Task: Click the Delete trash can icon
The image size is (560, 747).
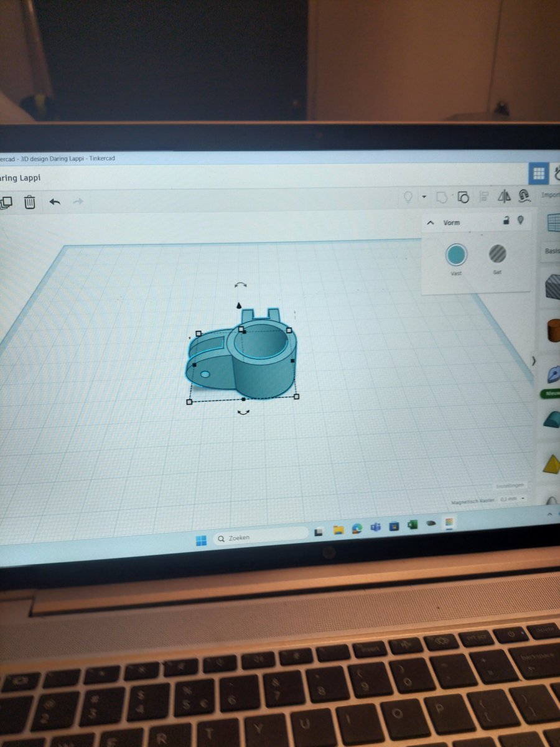Action: tap(30, 202)
